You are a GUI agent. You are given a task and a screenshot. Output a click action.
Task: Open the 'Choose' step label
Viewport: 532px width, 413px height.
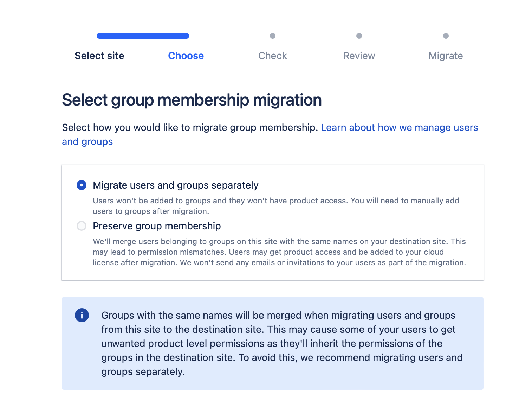[x=186, y=56]
